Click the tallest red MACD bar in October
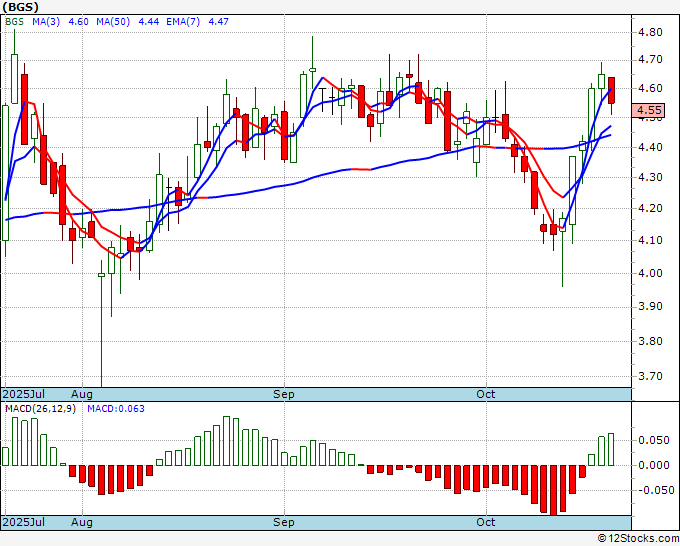 tap(553, 490)
